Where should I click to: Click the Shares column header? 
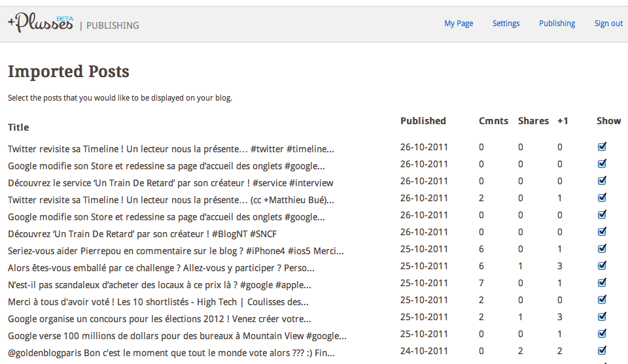(x=533, y=121)
